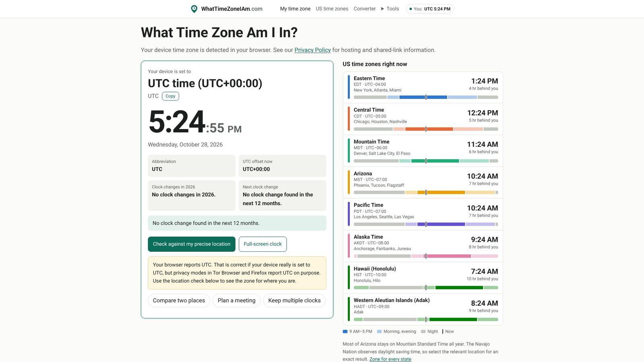Click the WhatTimeZoneIAm.com logo icon
644x362 pixels.
pyautogui.click(x=194, y=9)
